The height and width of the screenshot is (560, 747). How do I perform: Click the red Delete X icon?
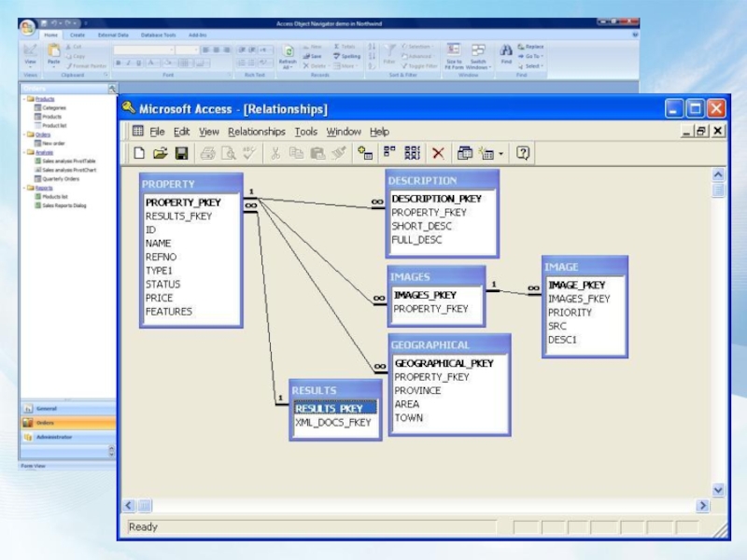pyautogui.click(x=438, y=154)
